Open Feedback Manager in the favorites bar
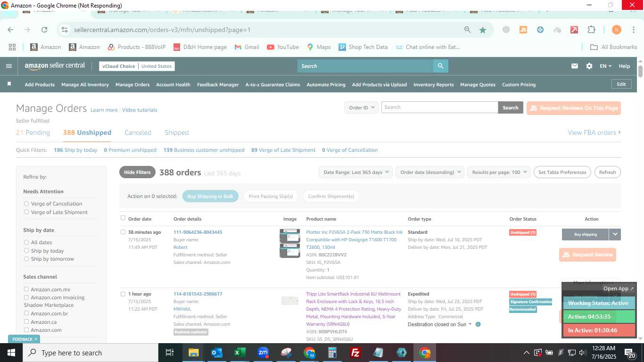The height and width of the screenshot is (362, 644). [218, 84]
